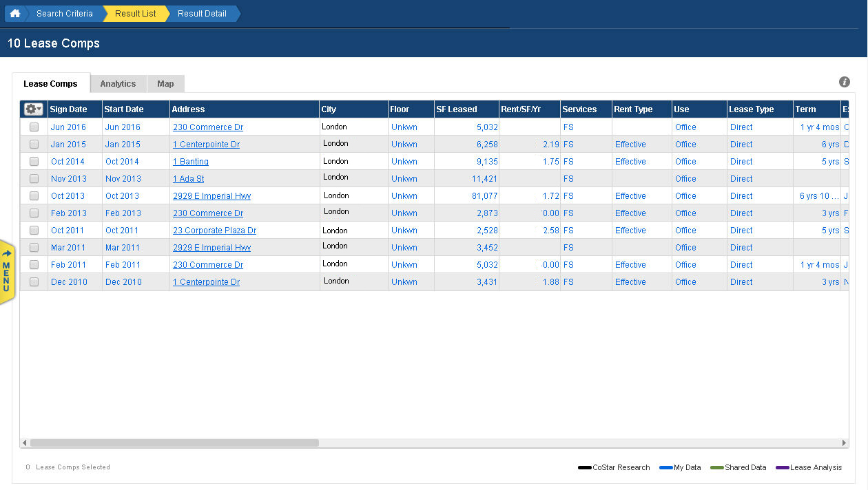Image resolution: width=868 pixels, height=490 pixels.
Task: Switch to the Analytics tab
Action: pos(118,83)
